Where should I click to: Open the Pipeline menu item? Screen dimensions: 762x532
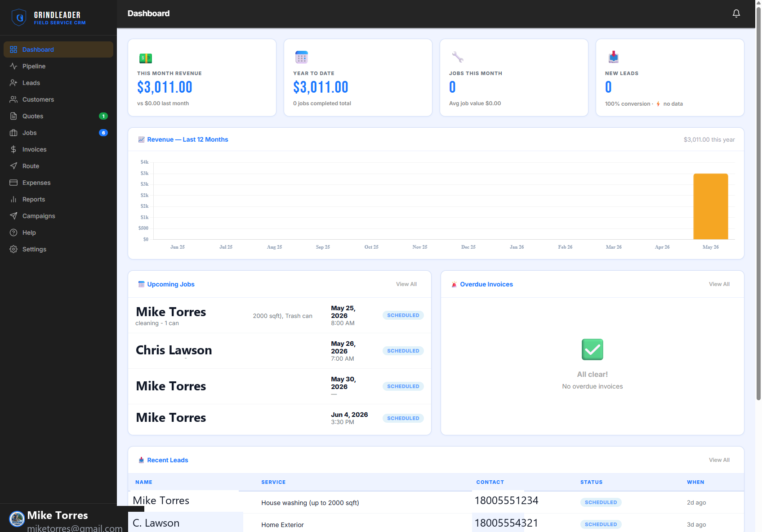click(x=58, y=66)
